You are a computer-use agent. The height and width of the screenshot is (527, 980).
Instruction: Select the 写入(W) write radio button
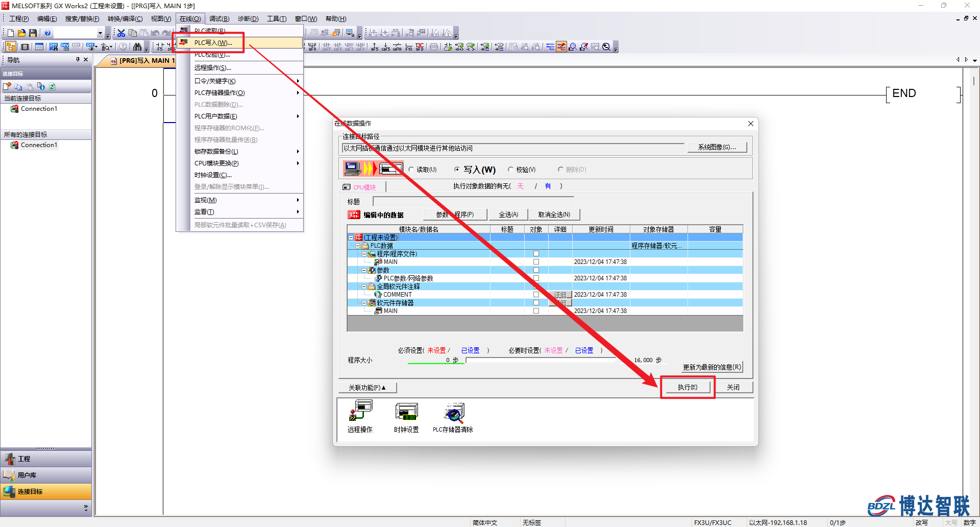(x=457, y=170)
